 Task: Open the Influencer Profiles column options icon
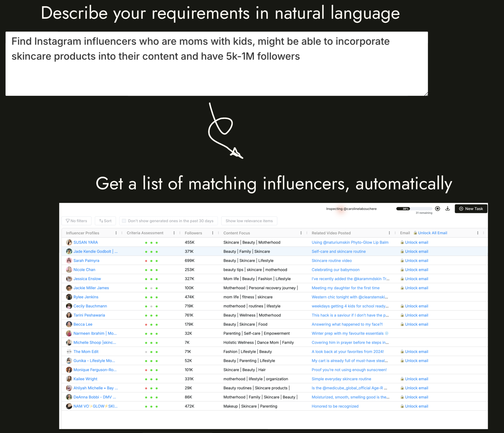pyautogui.click(x=116, y=233)
